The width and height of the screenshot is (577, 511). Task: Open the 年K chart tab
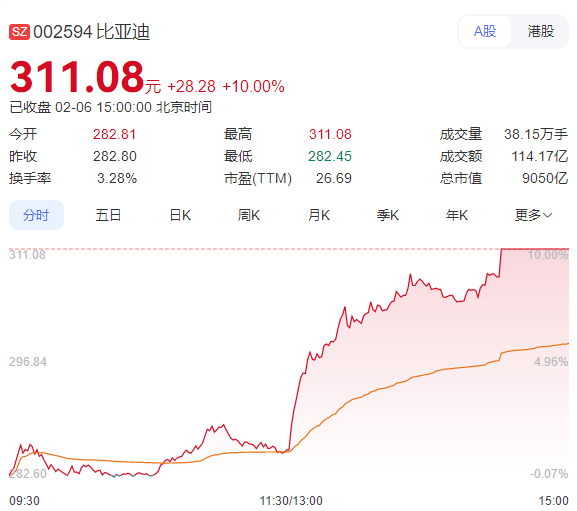457,215
